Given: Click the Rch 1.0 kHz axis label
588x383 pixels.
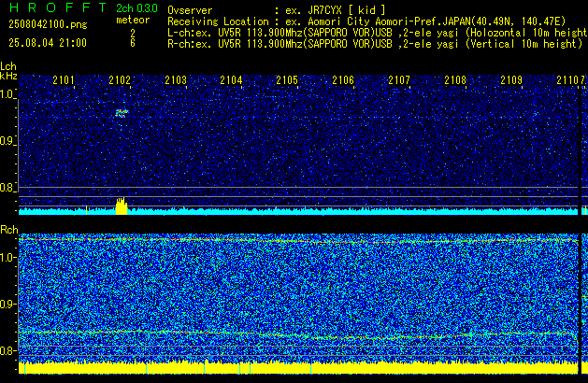Looking at the screenshot, I should 7,258.
